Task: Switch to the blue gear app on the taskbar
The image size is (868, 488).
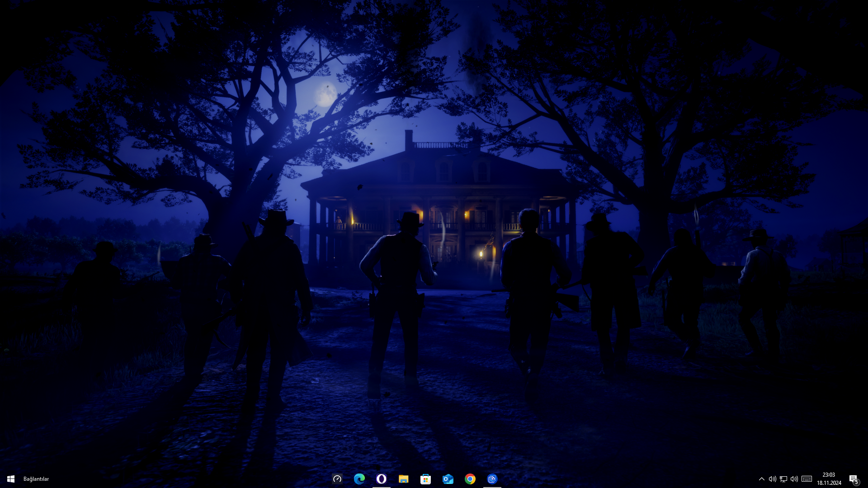Action: pyautogui.click(x=492, y=479)
